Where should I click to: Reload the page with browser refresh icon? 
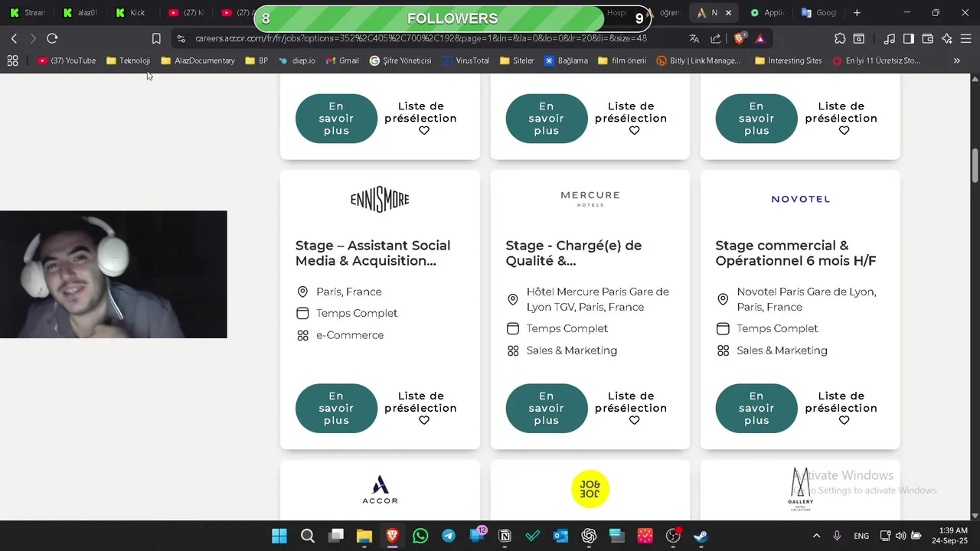pyautogui.click(x=52, y=38)
